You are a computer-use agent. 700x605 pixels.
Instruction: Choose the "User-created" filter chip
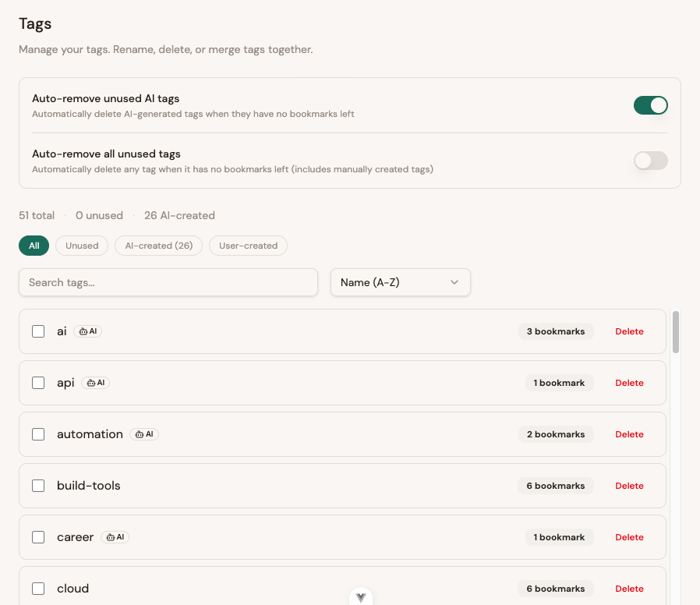coord(248,245)
